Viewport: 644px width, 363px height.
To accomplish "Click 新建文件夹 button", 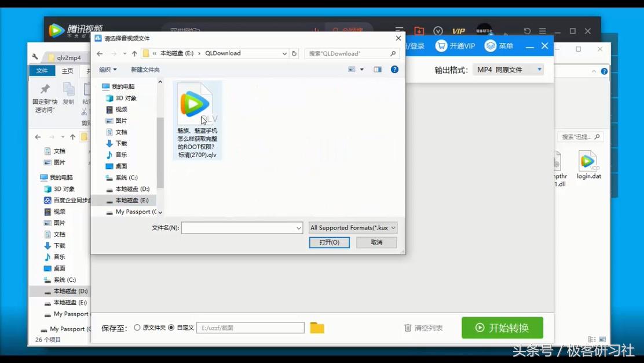I will coord(145,70).
